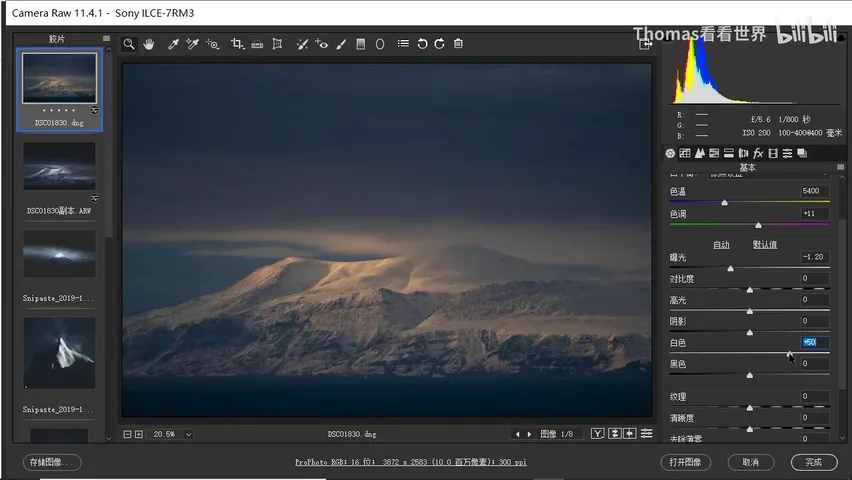Rotate image clockwise
Image resolution: width=852 pixels, height=480 pixels.
click(440, 43)
